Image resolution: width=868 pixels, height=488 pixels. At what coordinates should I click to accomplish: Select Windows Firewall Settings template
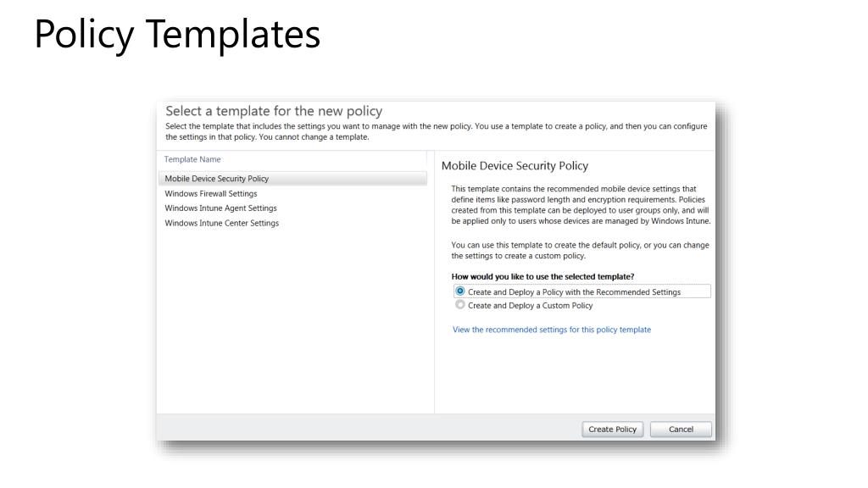pos(211,194)
